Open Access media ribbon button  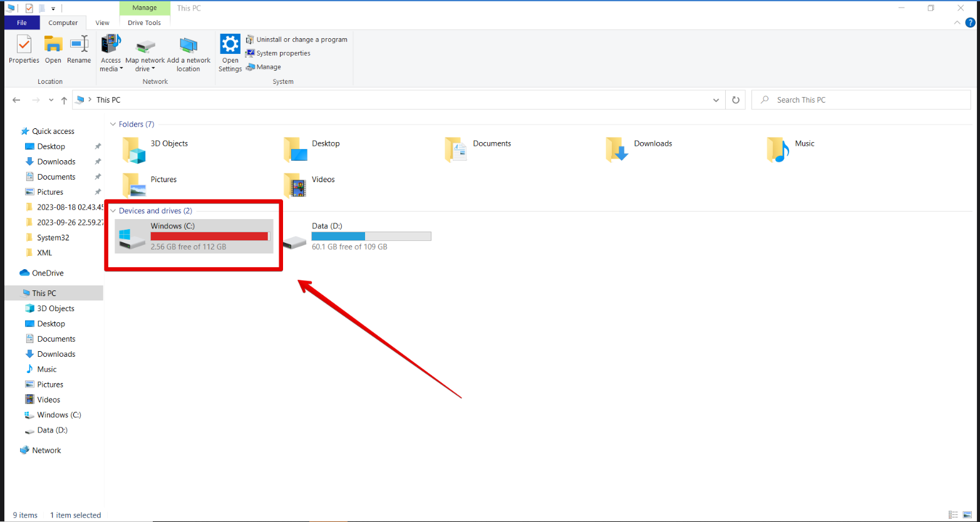point(111,53)
